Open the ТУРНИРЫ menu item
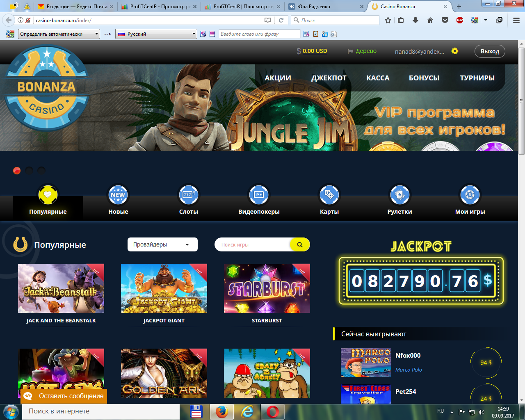Screen dimensions: 525x420 (x=477, y=78)
